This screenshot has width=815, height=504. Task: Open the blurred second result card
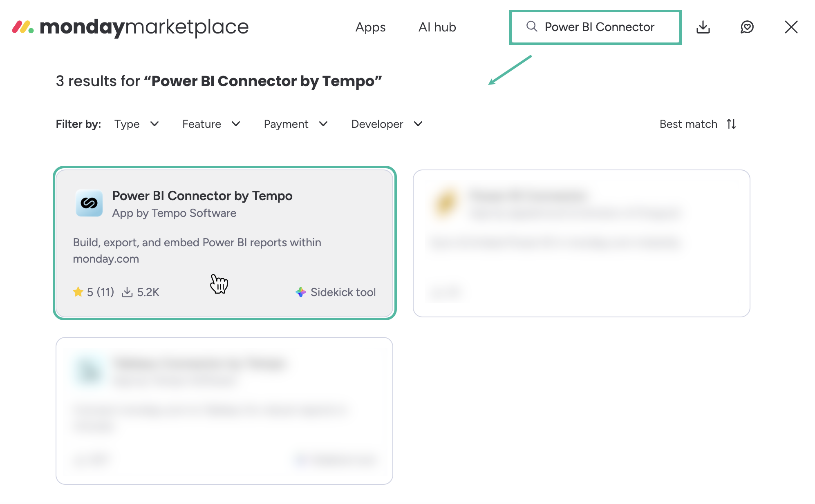(x=581, y=243)
